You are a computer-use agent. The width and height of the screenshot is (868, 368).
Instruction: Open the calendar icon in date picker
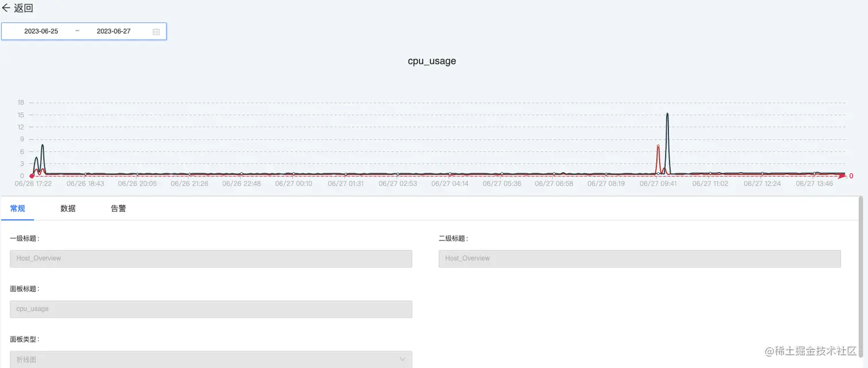(156, 32)
